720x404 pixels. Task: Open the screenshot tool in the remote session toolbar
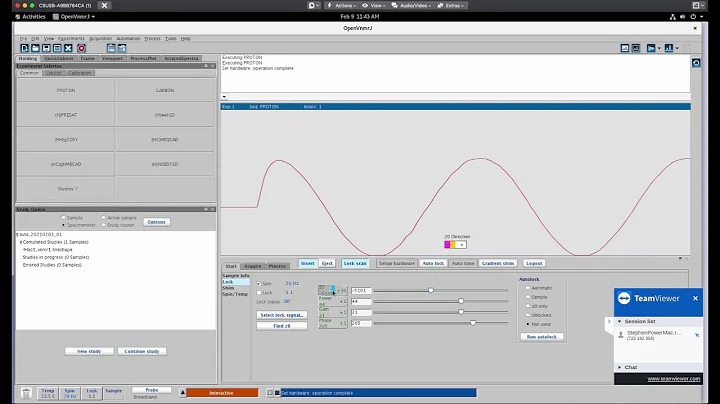click(696, 6)
